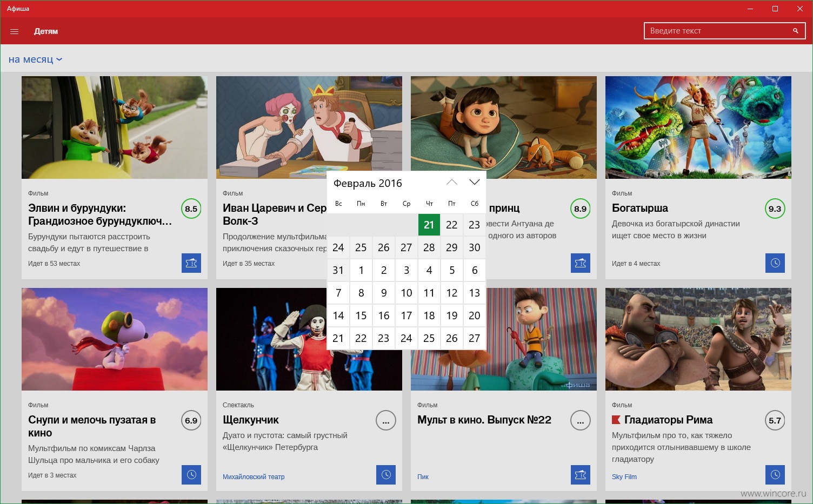
Task: Maximize the Афиша window
Action: (x=775, y=9)
